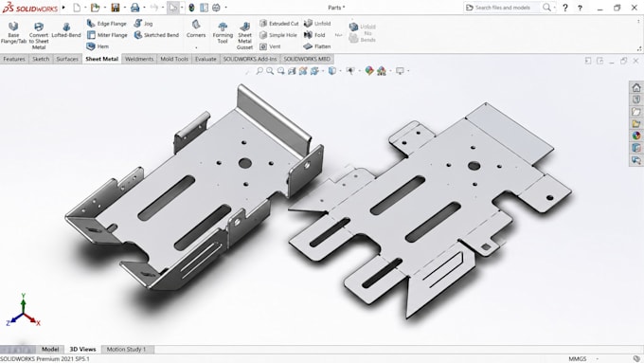
Task: Open View Orientation icon
Action: pos(314,71)
